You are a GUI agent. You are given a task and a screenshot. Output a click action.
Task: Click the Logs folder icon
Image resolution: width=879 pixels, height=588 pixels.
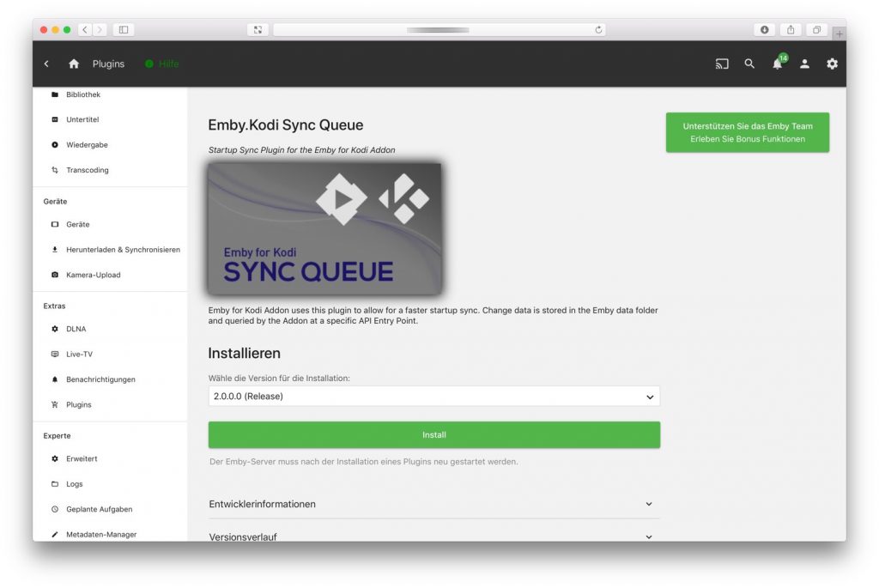click(54, 484)
